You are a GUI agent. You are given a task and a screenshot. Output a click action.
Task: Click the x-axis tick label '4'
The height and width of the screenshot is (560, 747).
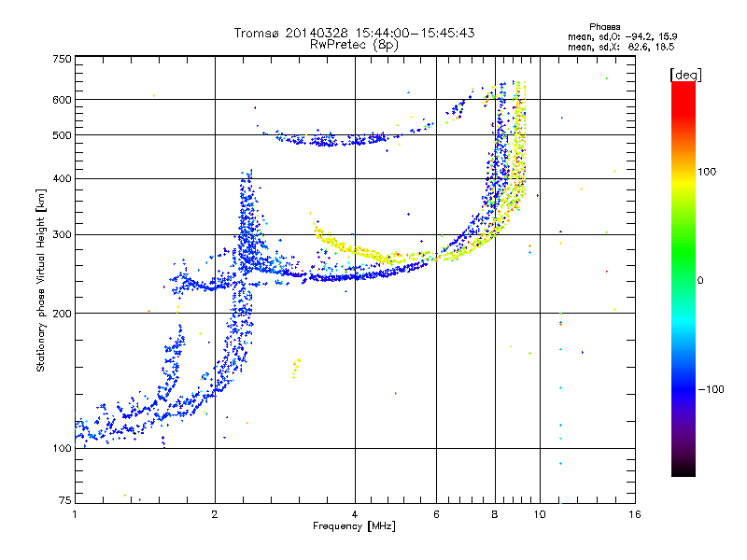click(x=355, y=514)
